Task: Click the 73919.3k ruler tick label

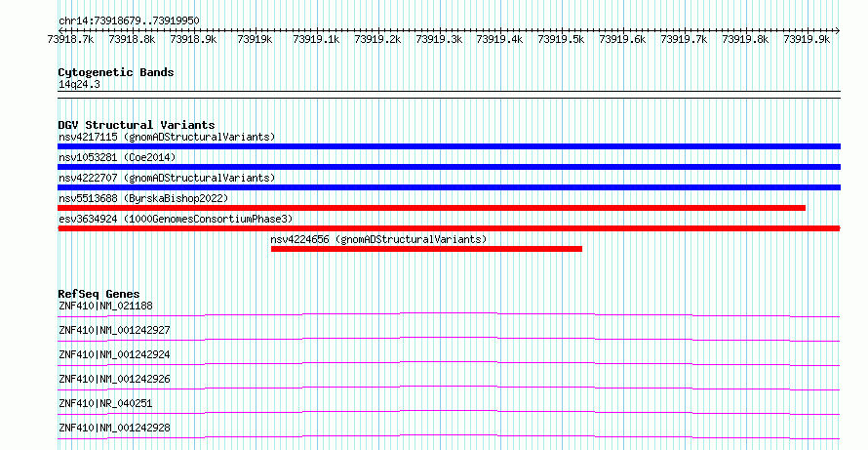Action: pyautogui.click(x=439, y=39)
